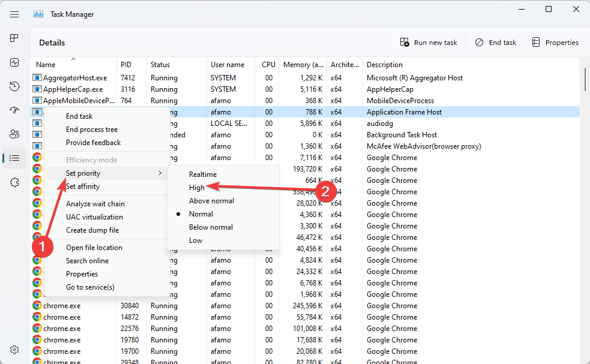This screenshot has width=590, height=364.
Task: Select Create dump file
Action: 107,230
